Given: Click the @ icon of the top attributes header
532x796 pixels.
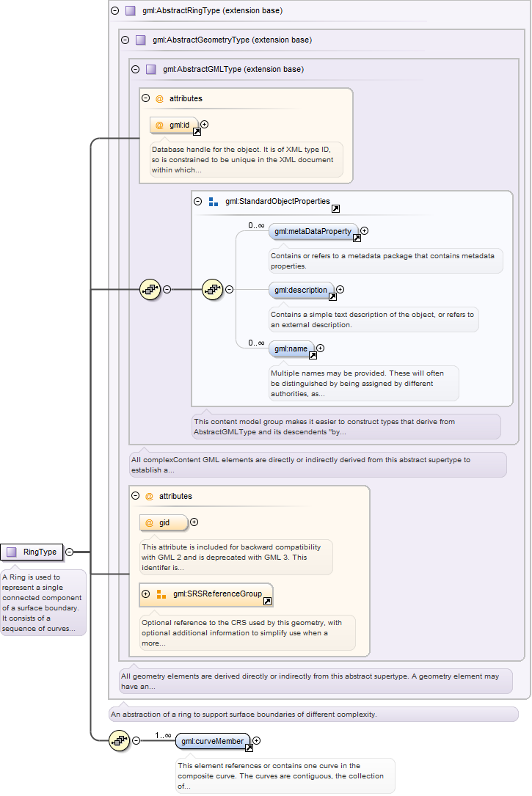Looking at the screenshot, I should 159,99.
